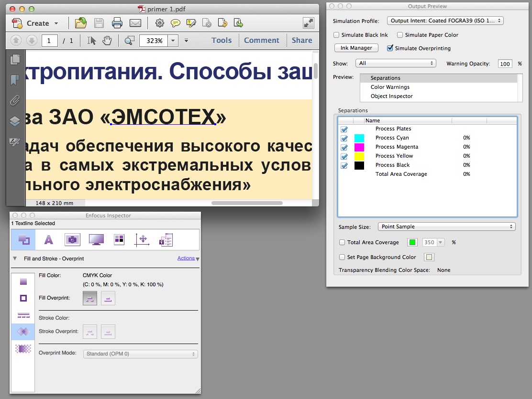
Task: Select the Transparency checkered subcategory icon
Action: pyautogui.click(x=23, y=348)
